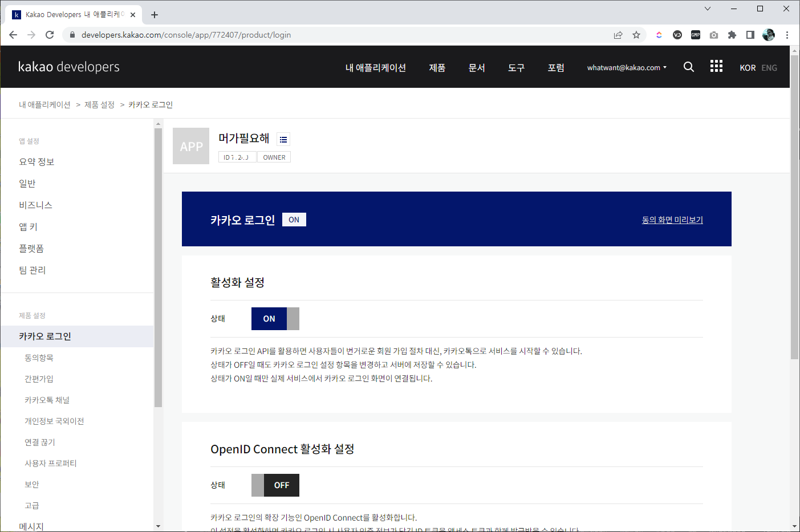The width and height of the screenshot is (800, 532).
Task: Select 일반 in sidebar
Action: pyautogui.click(x=27, y=183)
